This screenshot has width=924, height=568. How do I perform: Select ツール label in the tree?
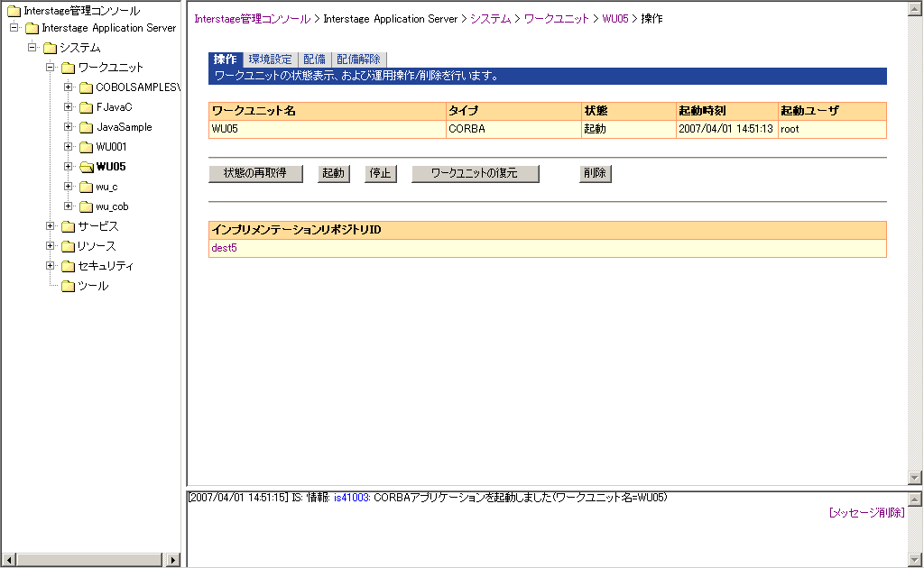click(x=93, y=286)
